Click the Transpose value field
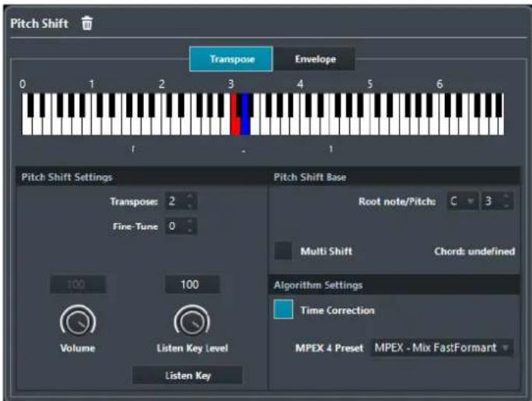 pyautogui.click(x=180, y=202)
